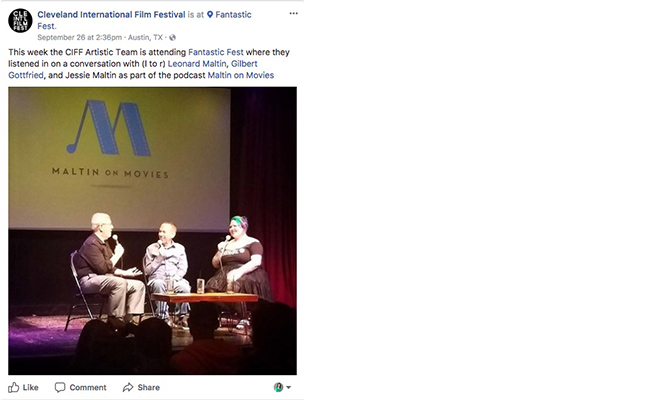Open the Maltin on Movies podcast link
Screen dimensions: 646x400
[241, 75]
